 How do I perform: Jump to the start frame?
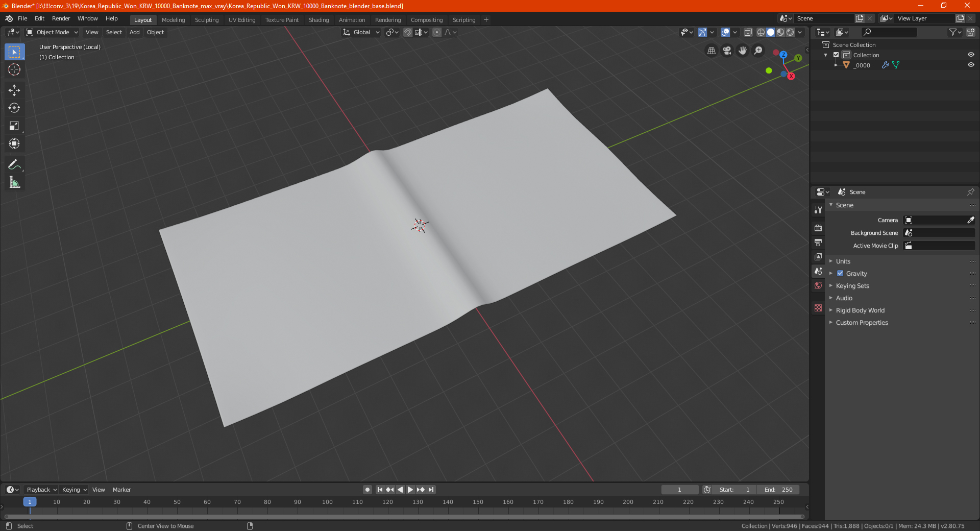click(380, 490)
